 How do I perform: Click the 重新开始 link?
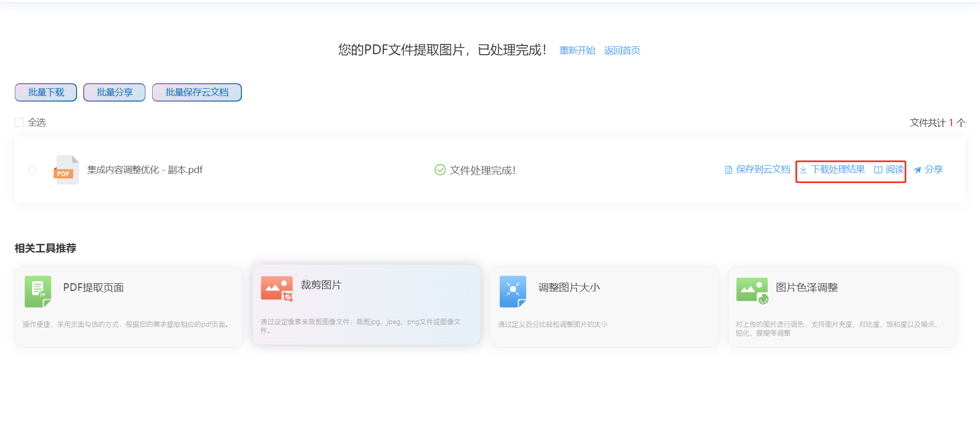577,51
